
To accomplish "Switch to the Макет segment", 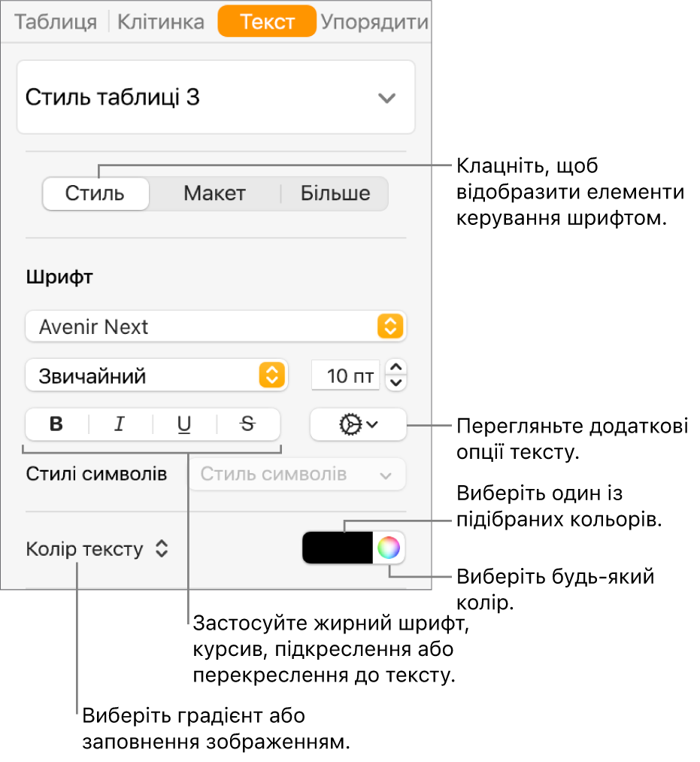I will point(214,193).
